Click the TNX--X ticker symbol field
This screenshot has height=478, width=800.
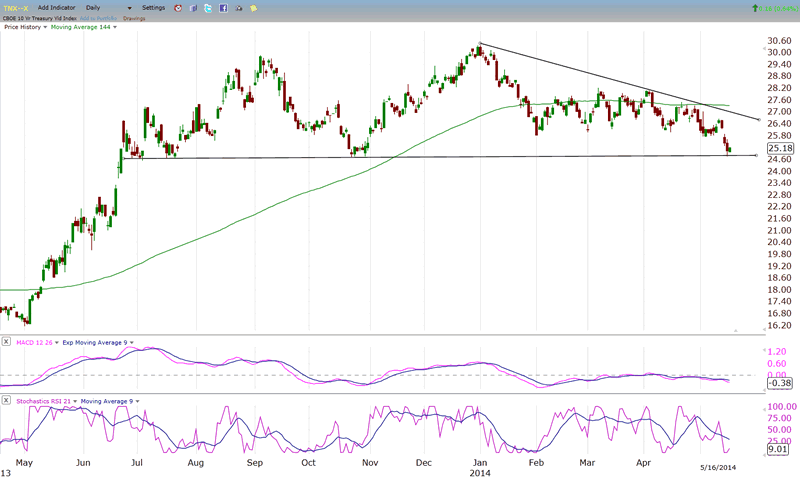18,8
